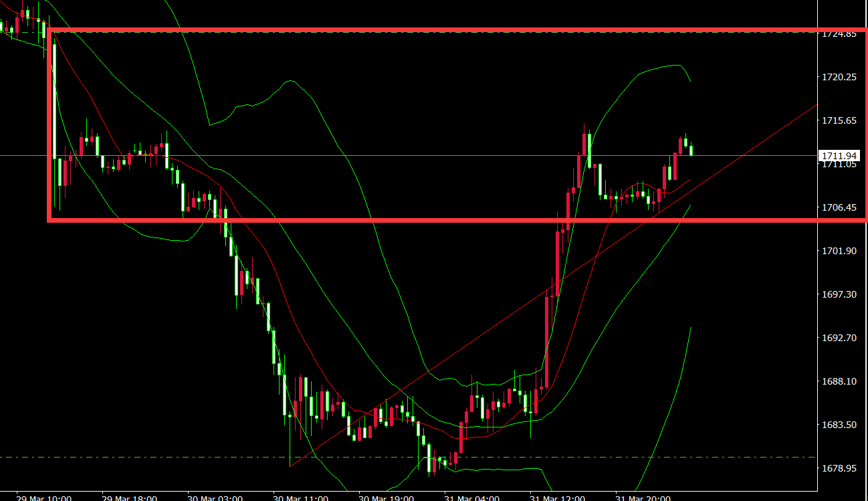
Task: Click the 31 Mar 04:00 time label
Action: [x=472, y=498]
